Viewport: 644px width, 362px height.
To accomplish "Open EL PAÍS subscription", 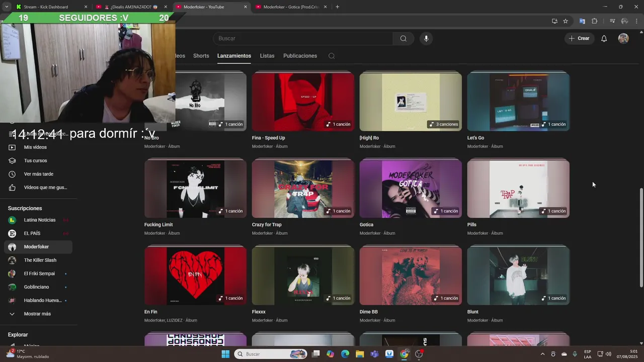I will coord(38,233).
